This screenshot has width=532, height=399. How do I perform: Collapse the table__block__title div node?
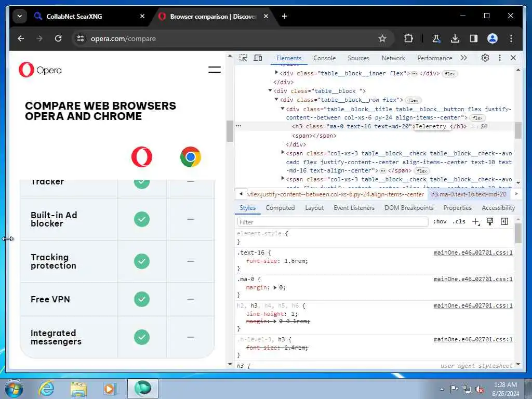[282, 108]
